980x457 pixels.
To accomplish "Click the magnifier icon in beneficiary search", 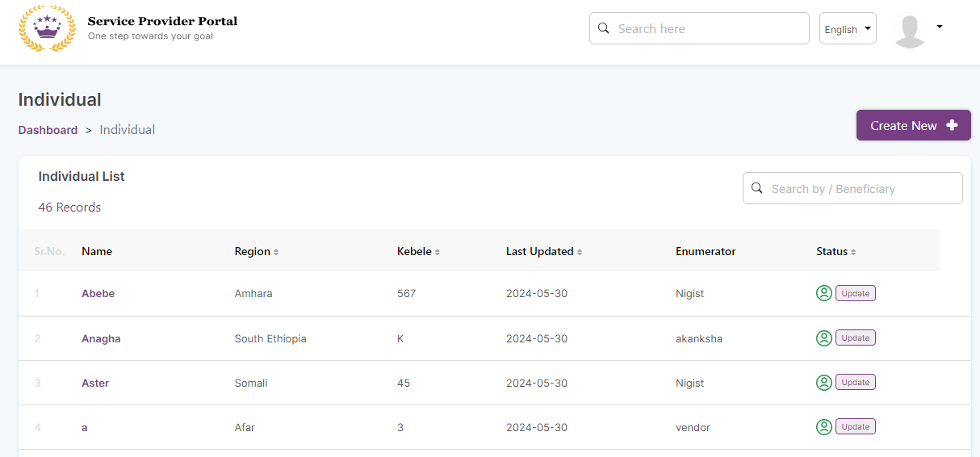I will (x=757, y=188).
